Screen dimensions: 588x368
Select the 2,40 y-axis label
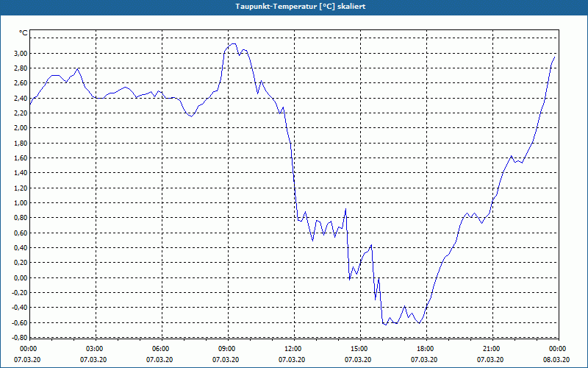(x=21, y=99)
